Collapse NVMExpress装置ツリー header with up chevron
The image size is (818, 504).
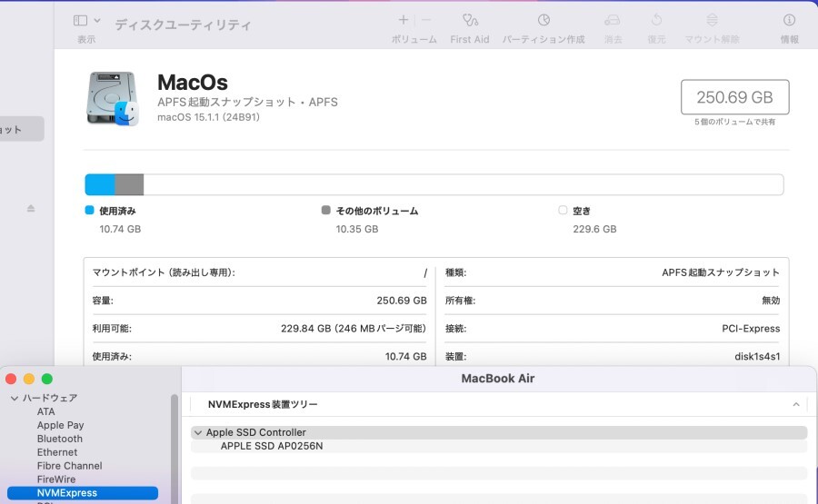(x=796, y=404)
